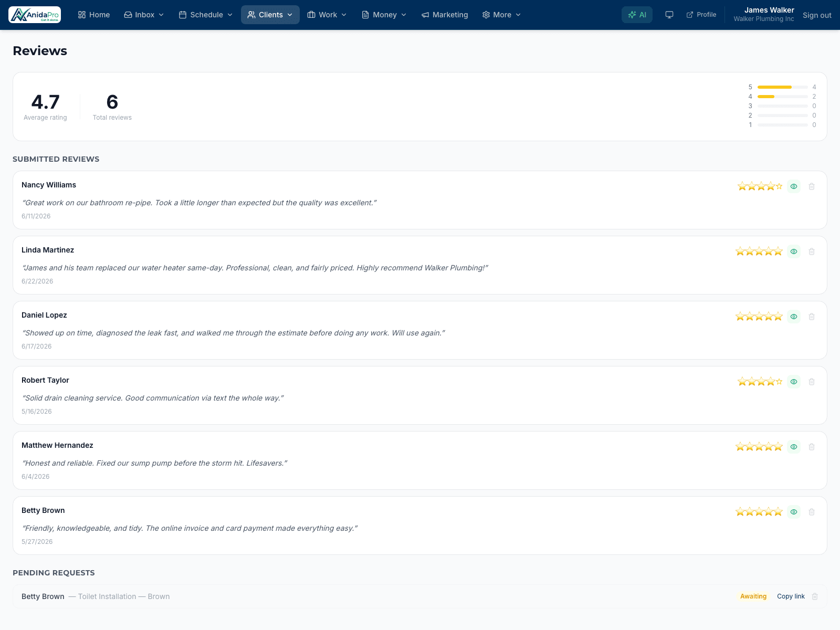
Task: Select the Robert Taylor reviewer name
Action: point(45,380)
